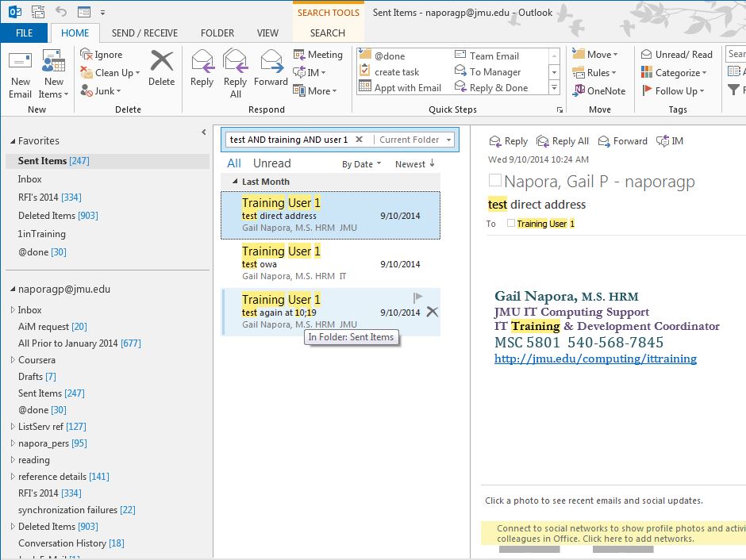
Task: Create a New Email
Action: [x=21, y=74]
